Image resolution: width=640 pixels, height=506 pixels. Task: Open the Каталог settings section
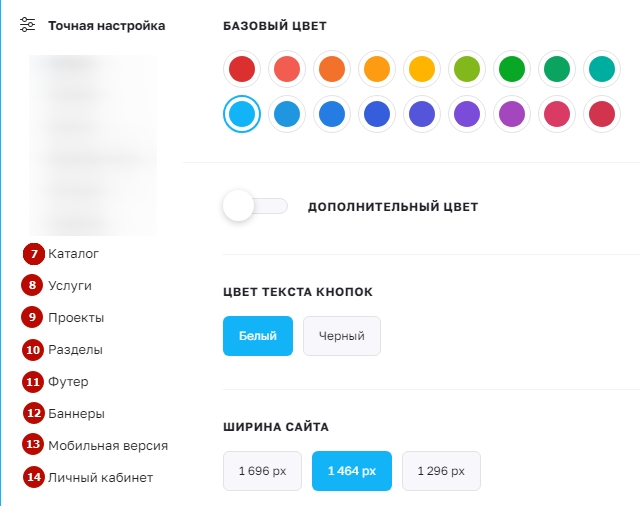(73, 254)
